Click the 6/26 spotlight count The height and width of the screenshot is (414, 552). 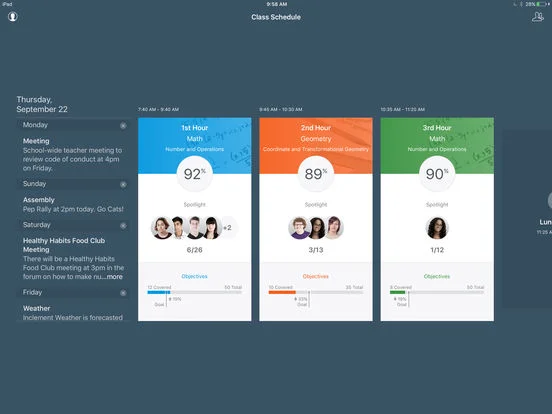pos(194,250)
